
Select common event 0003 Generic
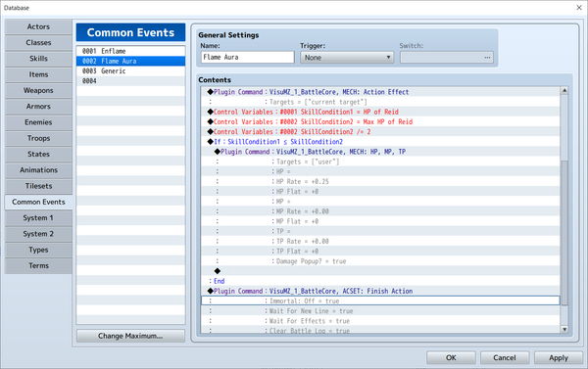pyautogui.click(x=130, y=70)
